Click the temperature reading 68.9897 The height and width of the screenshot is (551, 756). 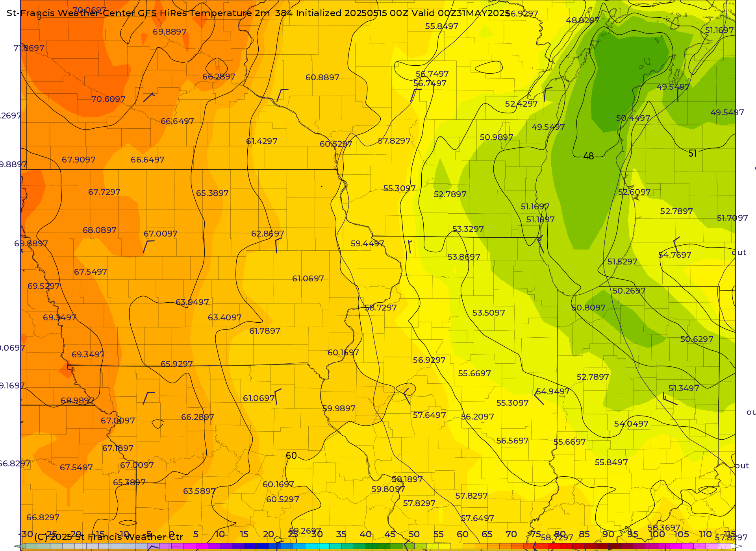click(78, 401)
